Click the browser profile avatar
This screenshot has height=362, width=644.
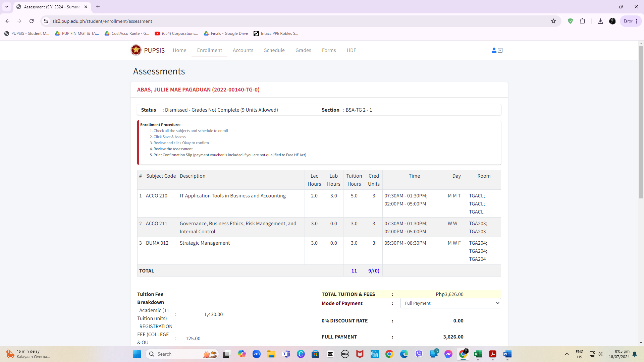(613, 21)
